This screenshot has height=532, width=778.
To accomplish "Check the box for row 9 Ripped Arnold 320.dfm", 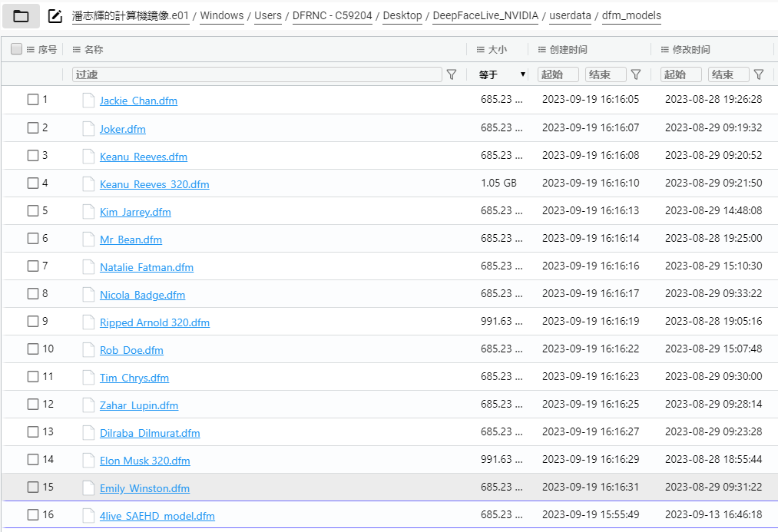I will click(x=33, y=322).
